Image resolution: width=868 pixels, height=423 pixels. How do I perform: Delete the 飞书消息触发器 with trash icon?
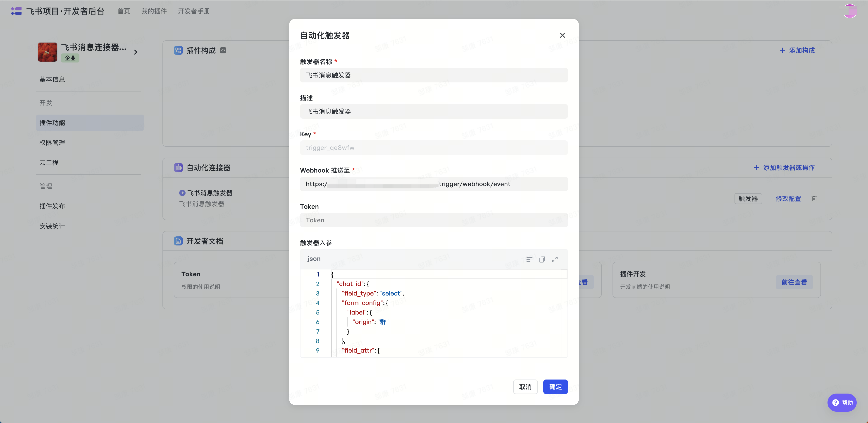coord(814,199)
